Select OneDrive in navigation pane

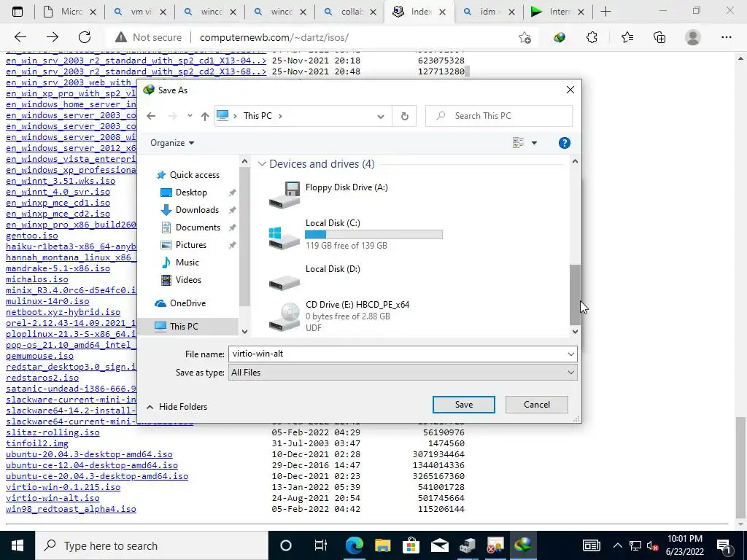187,303
